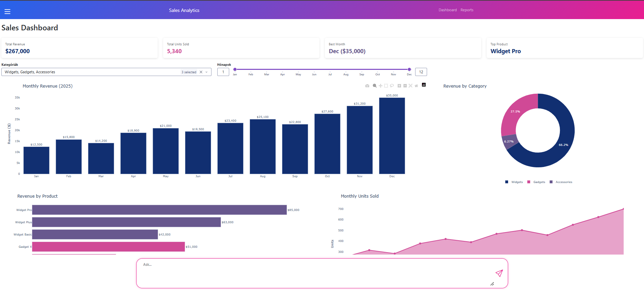
Task: Open the Dashboard navigation link
Action: [447, 10]
